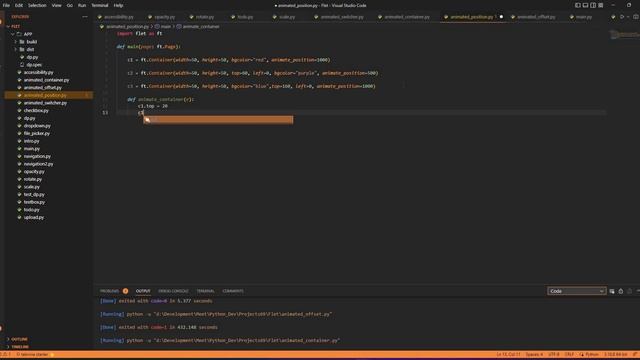Open the Comments panel tab

pos(233,291)
